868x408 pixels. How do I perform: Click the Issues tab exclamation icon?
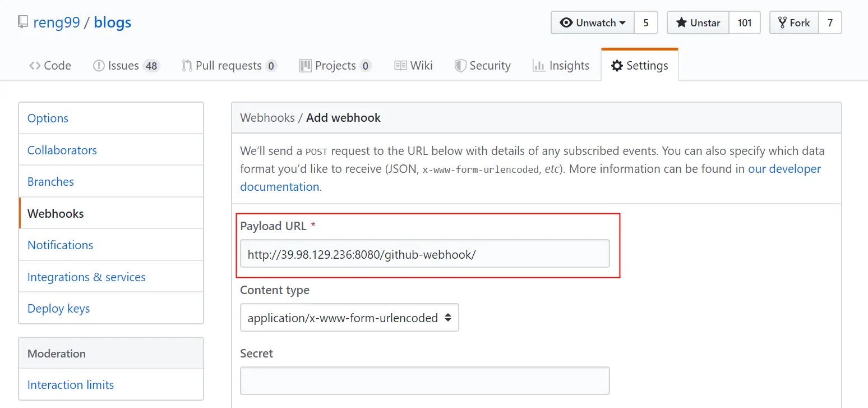tap(99, 66)
